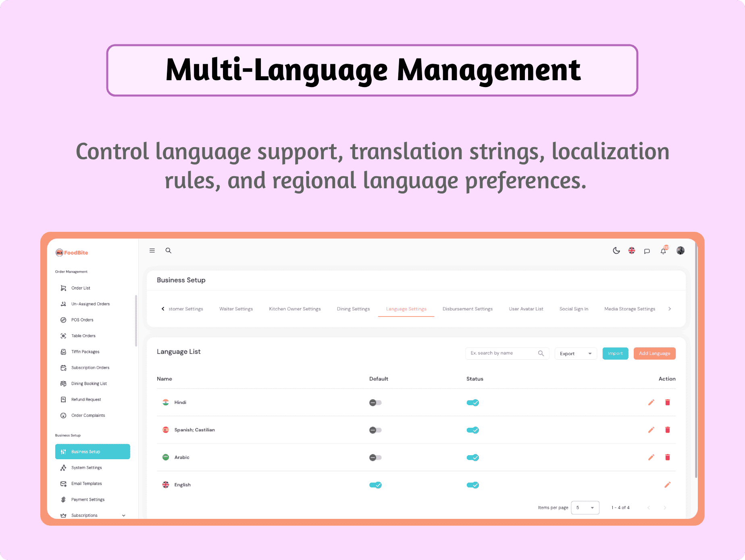Open the Kitchen Owner Settings tab
Screen dimensions: 745x560
295,309
